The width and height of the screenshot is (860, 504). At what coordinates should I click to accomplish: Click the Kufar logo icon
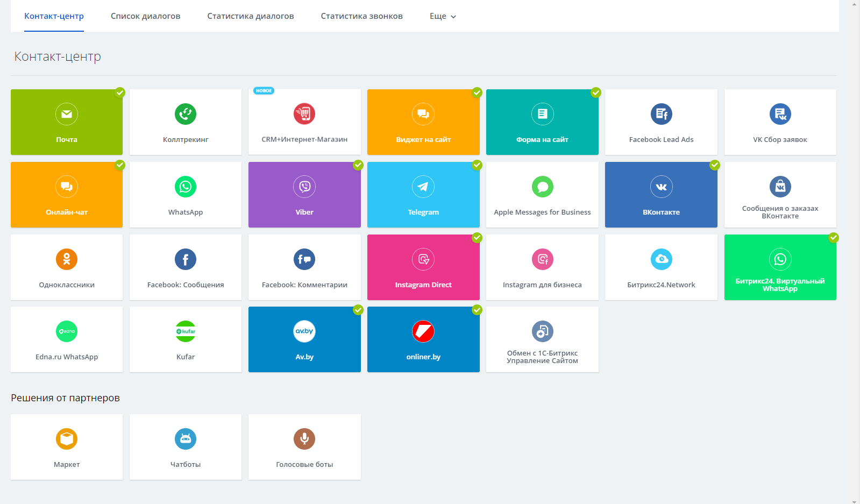point(186,331)
